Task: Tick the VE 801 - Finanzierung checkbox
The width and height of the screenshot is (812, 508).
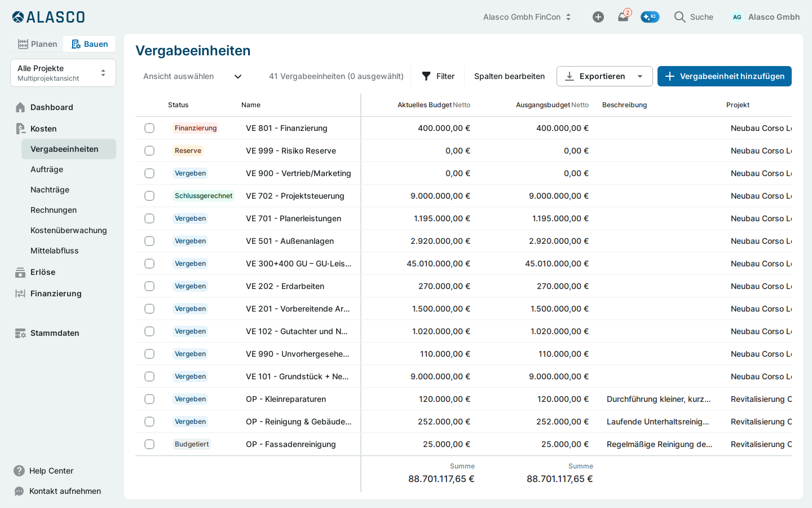Action: (149, 128)
